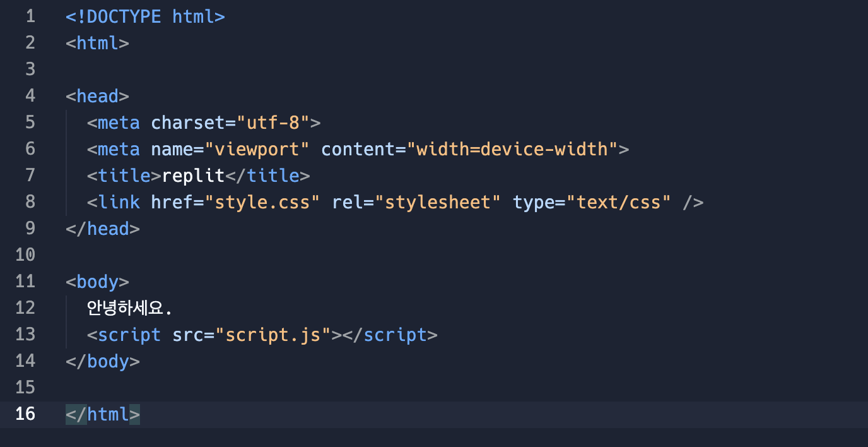Click the opening body tag

point(97,282)
